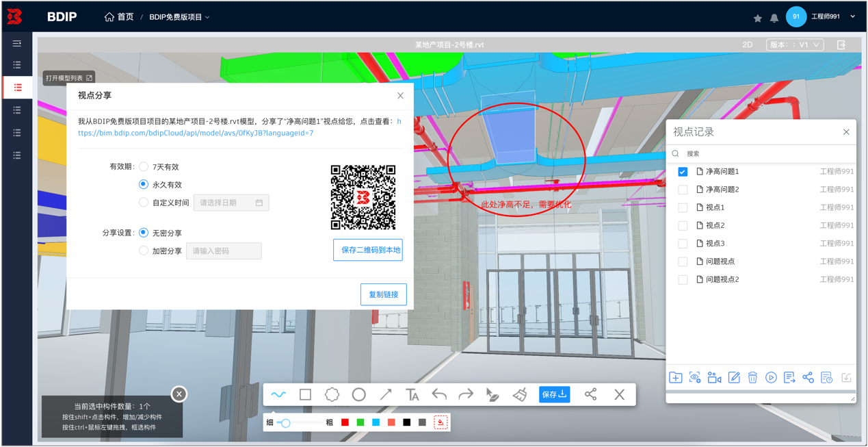Clear all annotations with the broom icon
868x447 pixels.
(x=520, y=395)
